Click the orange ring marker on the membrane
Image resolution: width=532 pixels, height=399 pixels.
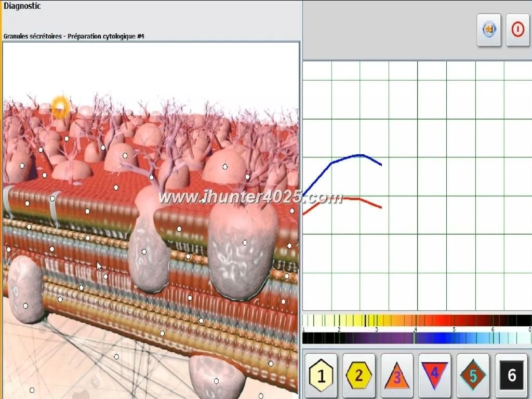(60, 107)
